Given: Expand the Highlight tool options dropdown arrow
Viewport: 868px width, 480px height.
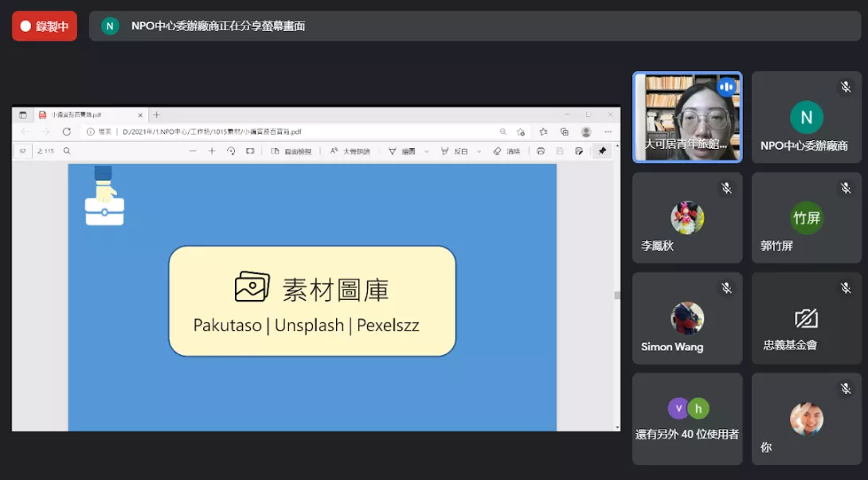Looking at the screenshot, I should pos(479,151).
